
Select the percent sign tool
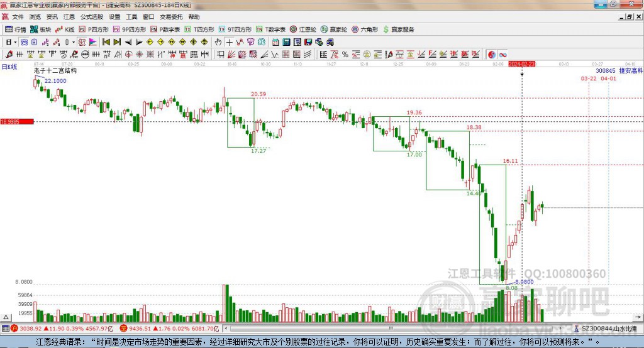[345, 54]
